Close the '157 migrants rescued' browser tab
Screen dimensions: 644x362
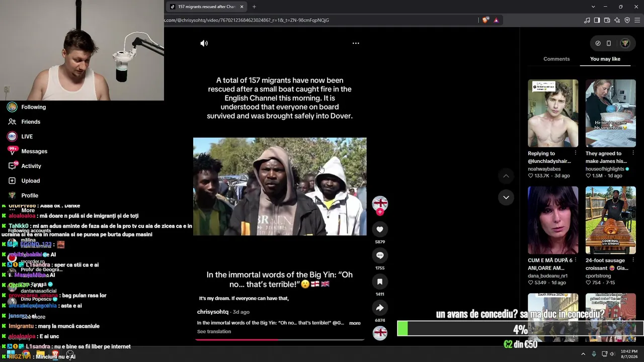[x=242, y=7]
